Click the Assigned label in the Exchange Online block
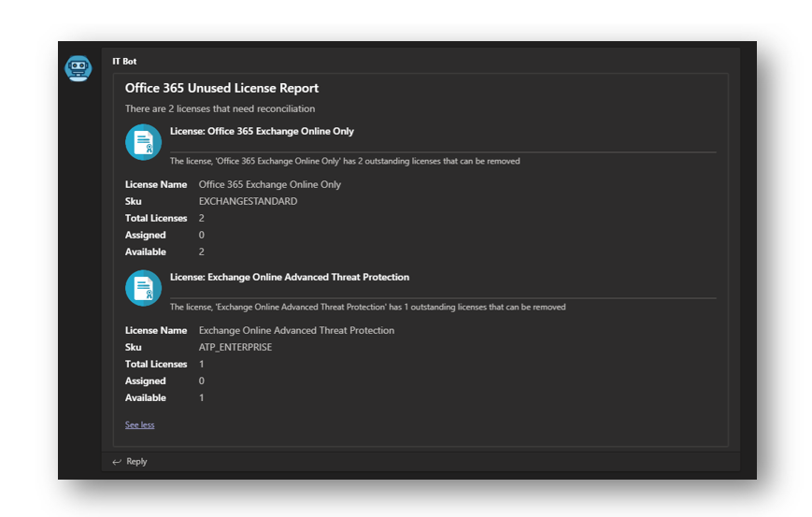This screenshot has width=812, height=517. [x=146, y=236]
